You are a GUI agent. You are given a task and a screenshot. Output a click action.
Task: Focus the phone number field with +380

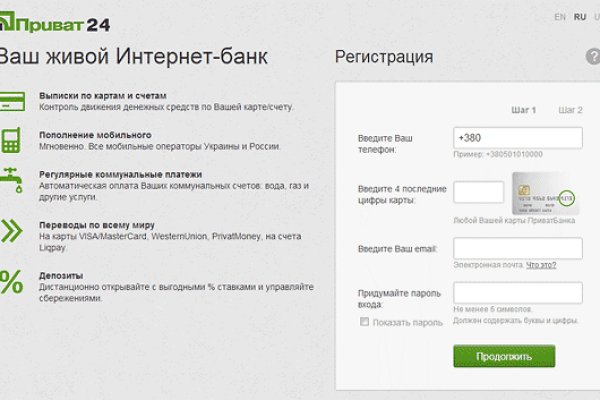click(517, 138)
